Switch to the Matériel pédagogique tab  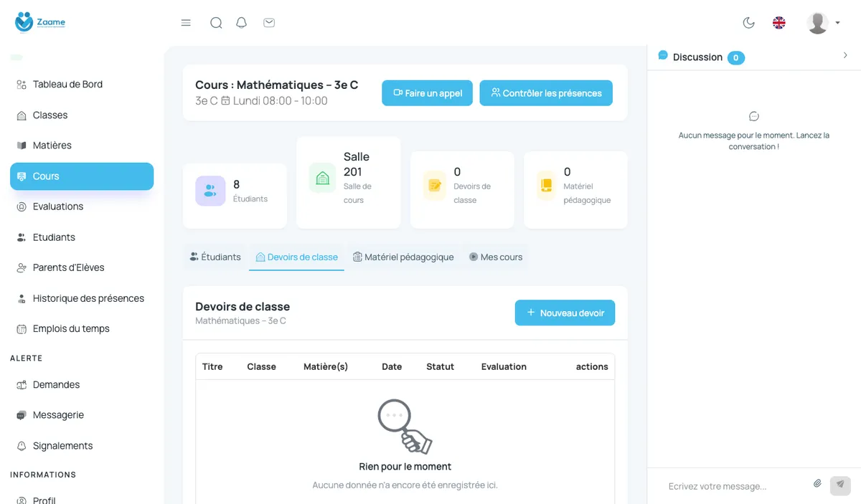point(403,257)
